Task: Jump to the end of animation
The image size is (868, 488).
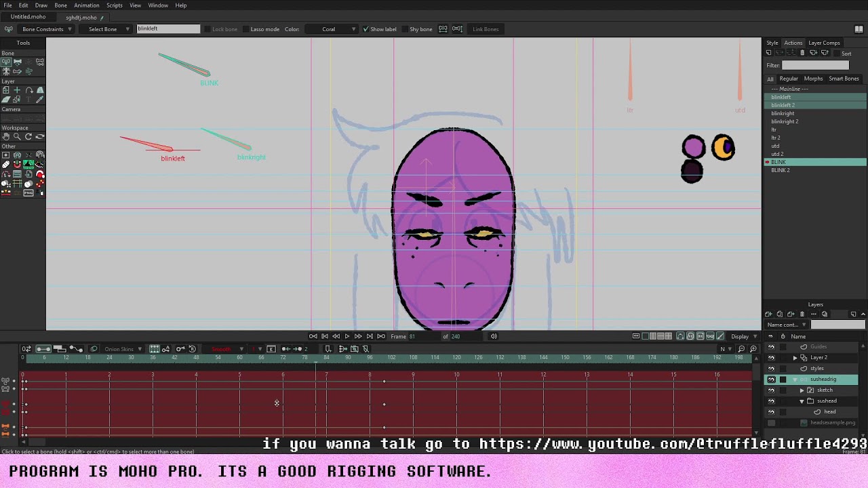Action: 381,336
